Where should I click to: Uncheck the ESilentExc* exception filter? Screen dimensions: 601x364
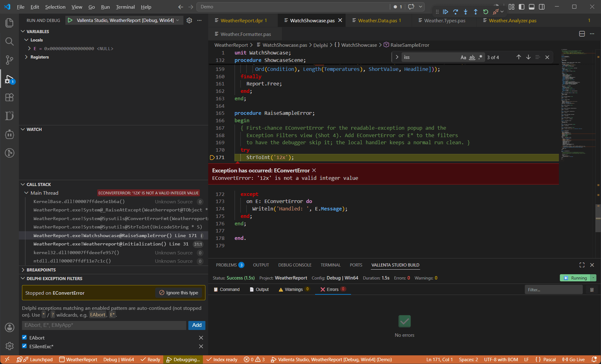[24, 346]
